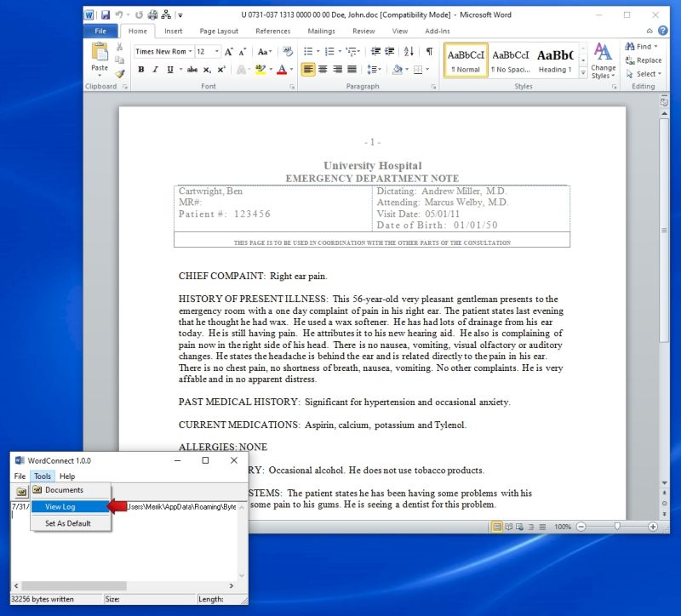Click the Show/Hide paragraph marks icon
This screenshot has height=616, width=681.
pyautogui.click(x=429, y=52)
